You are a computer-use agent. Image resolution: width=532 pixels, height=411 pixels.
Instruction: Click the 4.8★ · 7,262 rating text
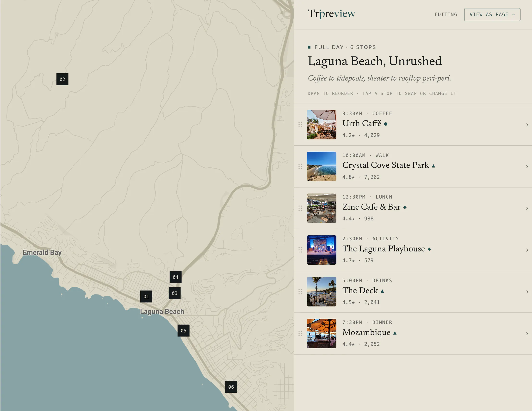(x=361, y=177)
